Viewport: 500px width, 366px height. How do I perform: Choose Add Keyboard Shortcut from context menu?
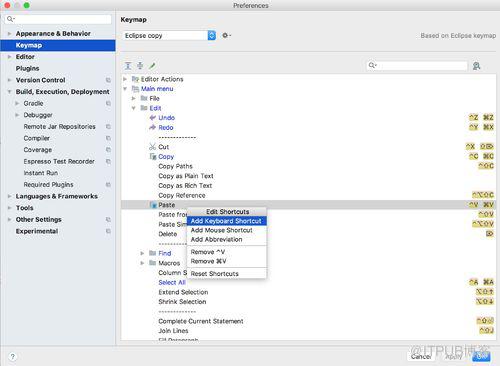coord(227,221)
